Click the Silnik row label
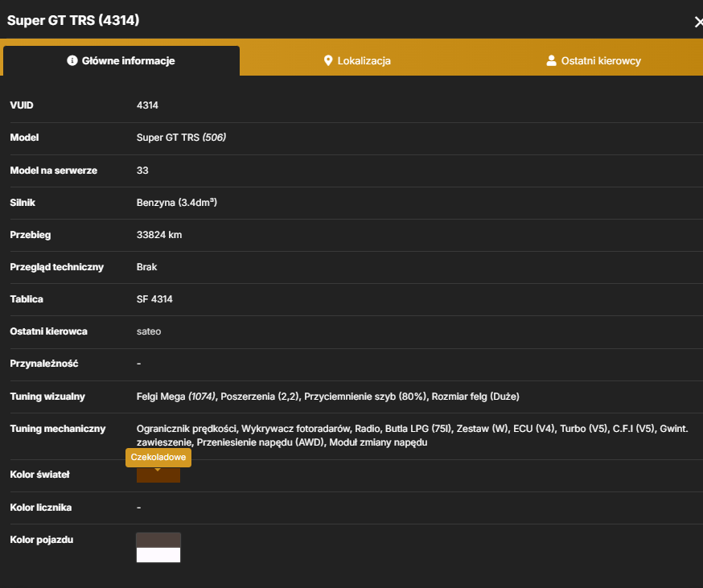The width and height of the screenshot is (703, 588). point(23,202)
